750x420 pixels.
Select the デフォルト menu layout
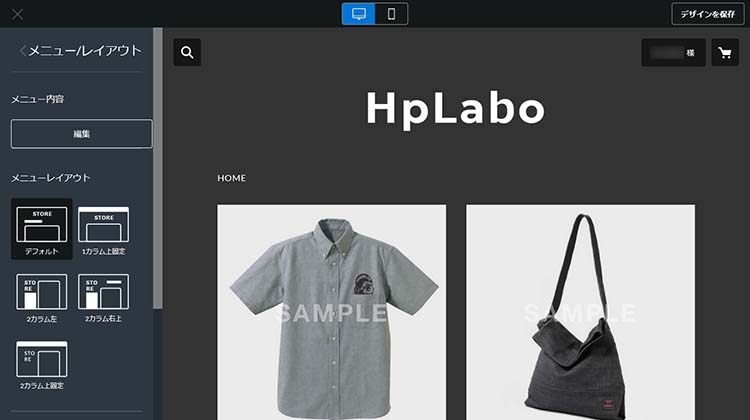42,229
